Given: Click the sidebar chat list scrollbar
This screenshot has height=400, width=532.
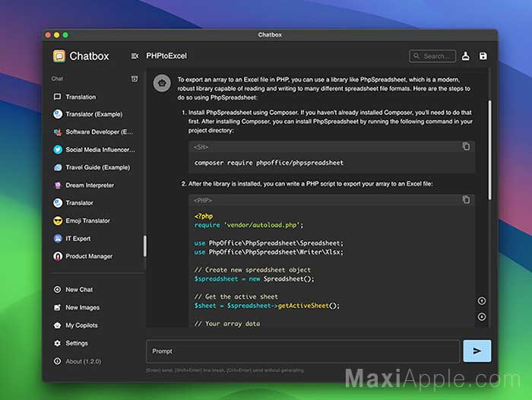Looking at the screenshot, I should pyautogui.click(x=145, y=246).
